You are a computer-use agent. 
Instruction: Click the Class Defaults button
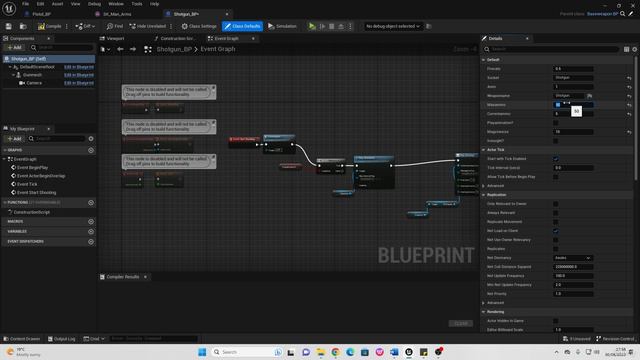click(x=242, y=26)
